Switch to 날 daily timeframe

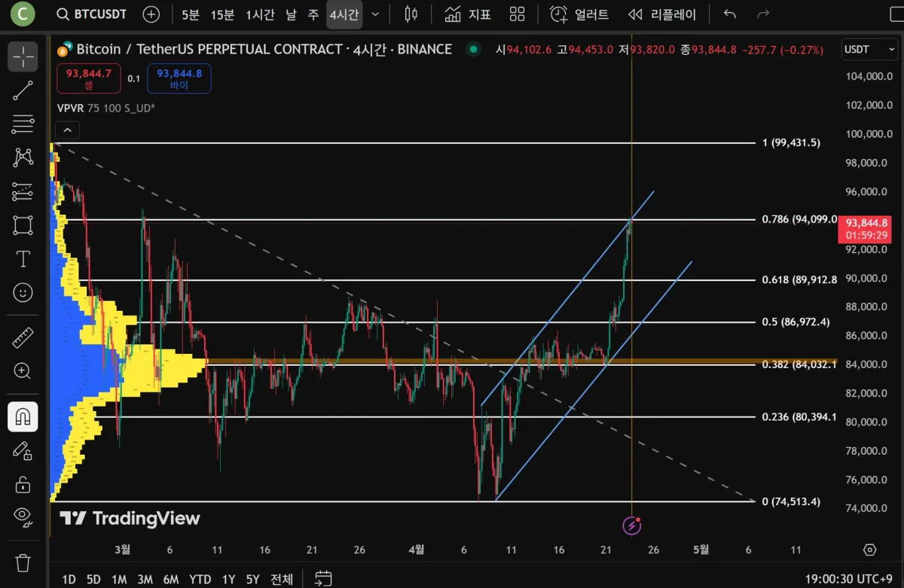[x=291, y=14]
